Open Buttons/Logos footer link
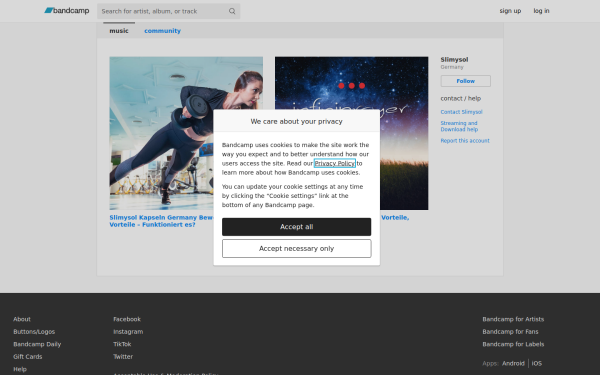The height and width of the screenshot is (375, 600). tap(34, 331)
